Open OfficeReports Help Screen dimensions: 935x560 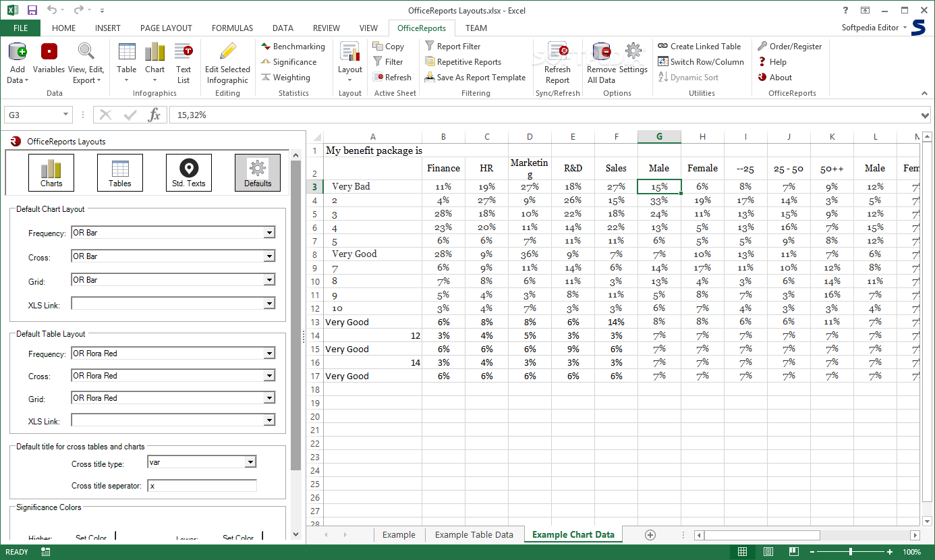772,62
